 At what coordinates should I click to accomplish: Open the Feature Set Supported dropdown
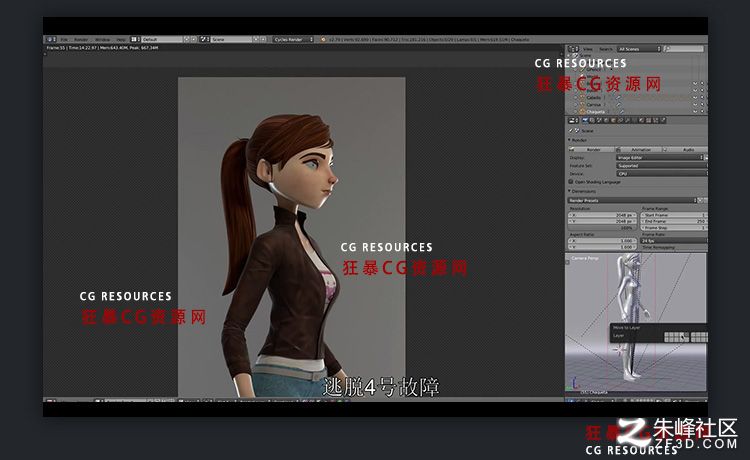[x=662, y=165]
